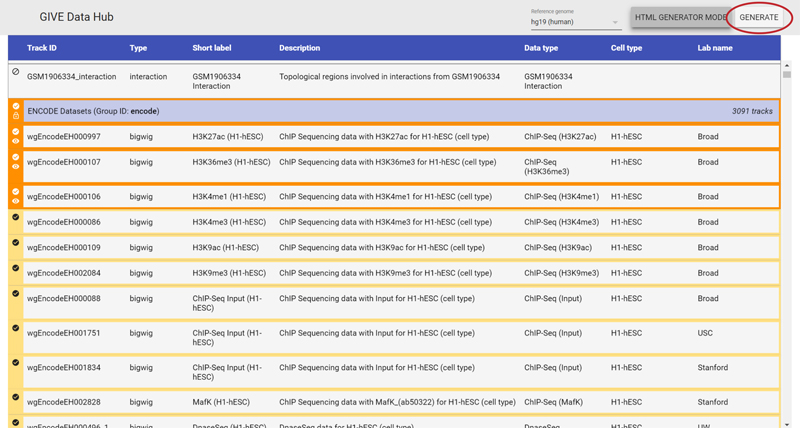Toggle eye visibility for wgEncodeEH000107
The width and height of the screenshot is (800, 428).
click(16, 167)
